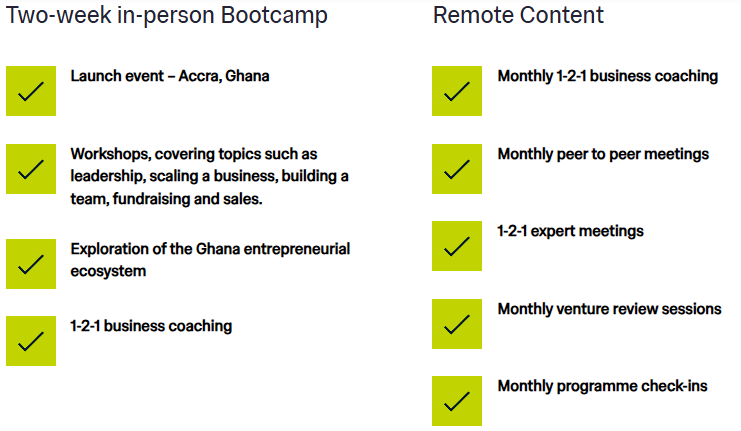Click the 1-2-1 business coaching bootcamp text

151,326
